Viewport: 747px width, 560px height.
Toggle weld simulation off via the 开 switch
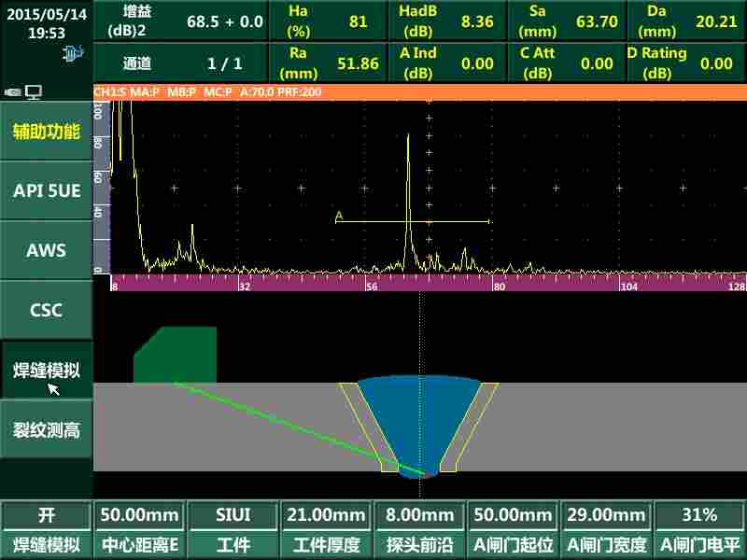coord(45,514)
